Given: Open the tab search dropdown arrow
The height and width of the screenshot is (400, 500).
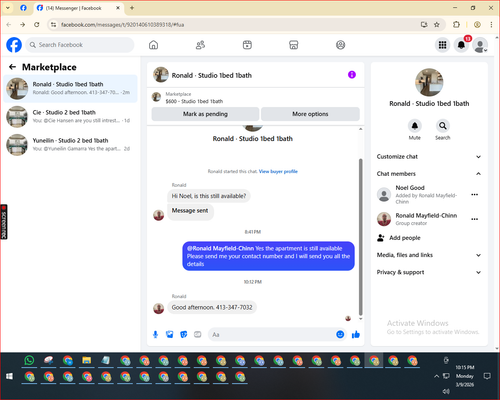Looking at the screenshot, I should tap(8, 8).
